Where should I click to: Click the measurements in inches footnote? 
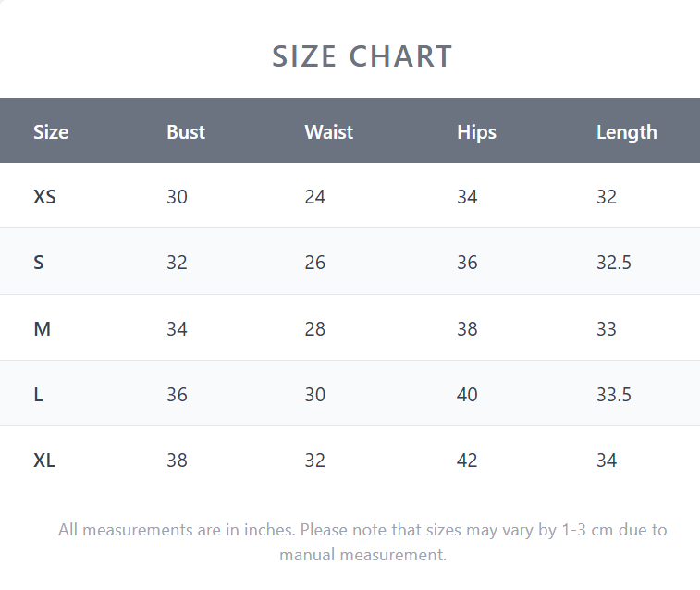coord(362,542)
